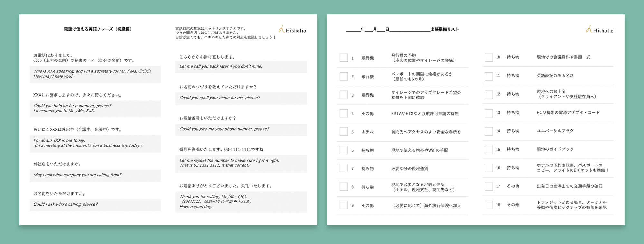Tick the checkbox for item 18 トランジット

tap(488, 205)
